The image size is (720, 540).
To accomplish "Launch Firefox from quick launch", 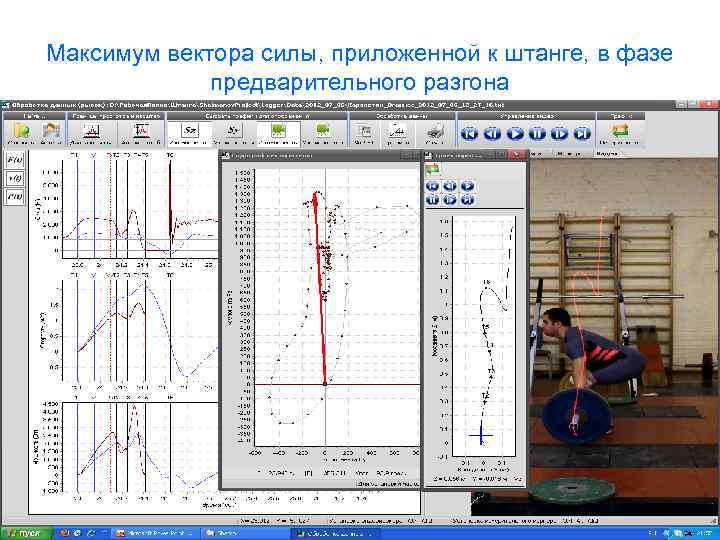I will tap(65, 534).
